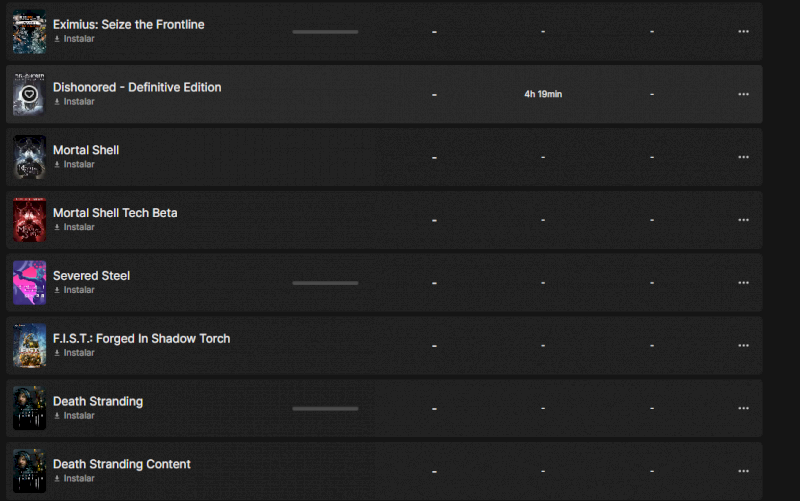This screenshot has width=800, height=501.
Task: Open more options for Eximius: Seize the Frontline
Action: pyautogui.click(x=743, y=31)
